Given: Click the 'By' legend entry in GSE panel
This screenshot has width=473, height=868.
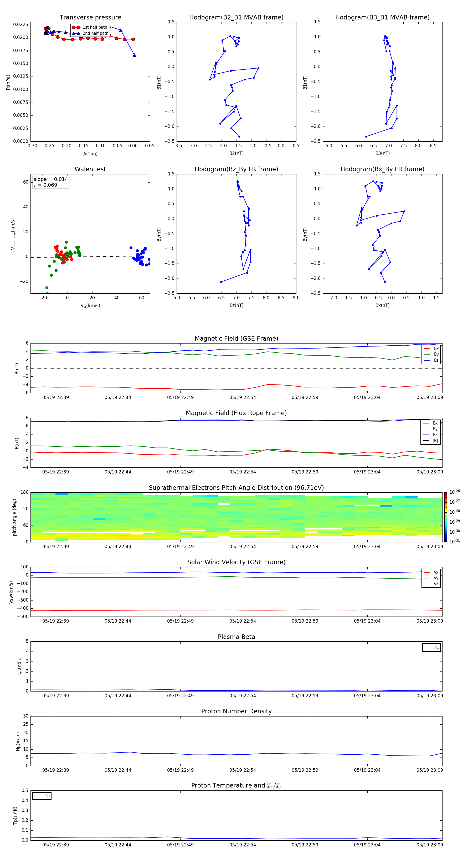Looking at the screenshot, I should point(431,354).
